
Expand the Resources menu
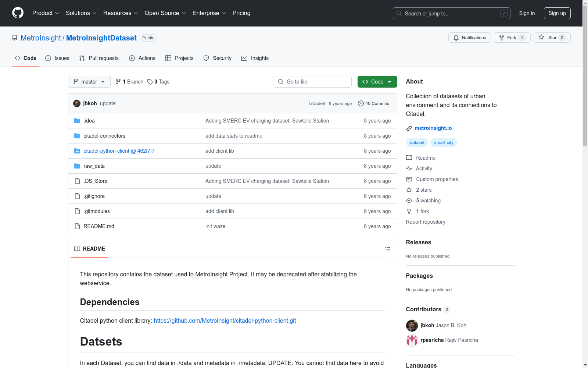tap(121, 13)
